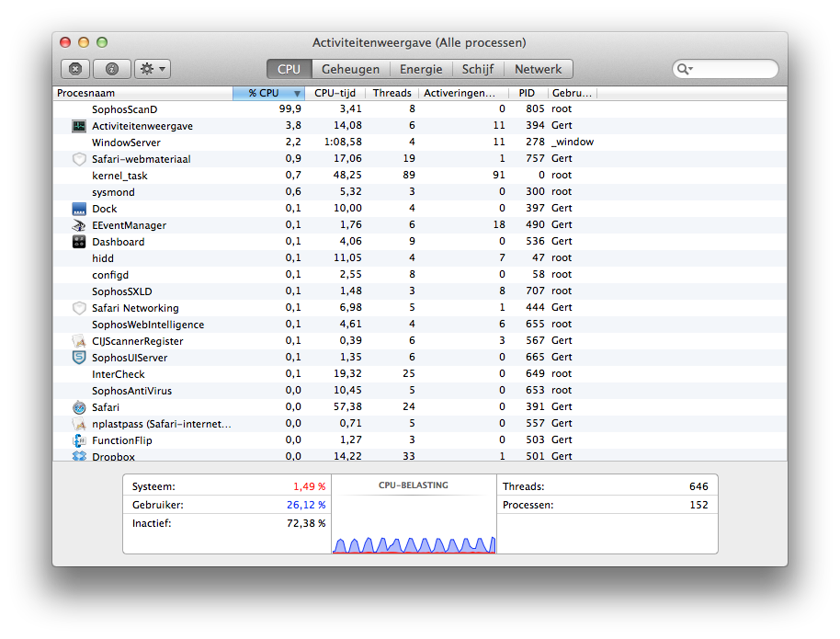This screenshot has width=840, height=639.
Task: Click the EEventManager icon
Action: tap(79, 225)
